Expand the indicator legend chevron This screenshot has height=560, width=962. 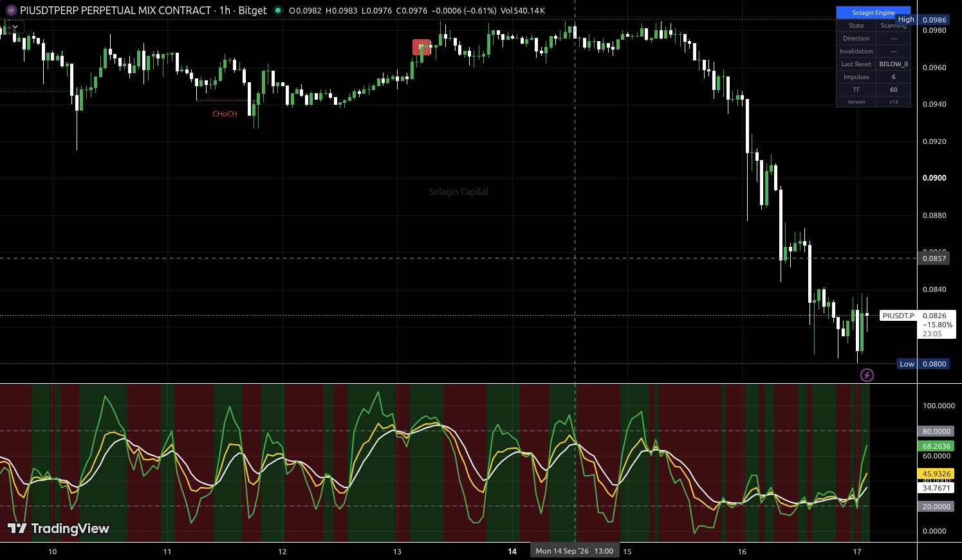coord(14,26)
